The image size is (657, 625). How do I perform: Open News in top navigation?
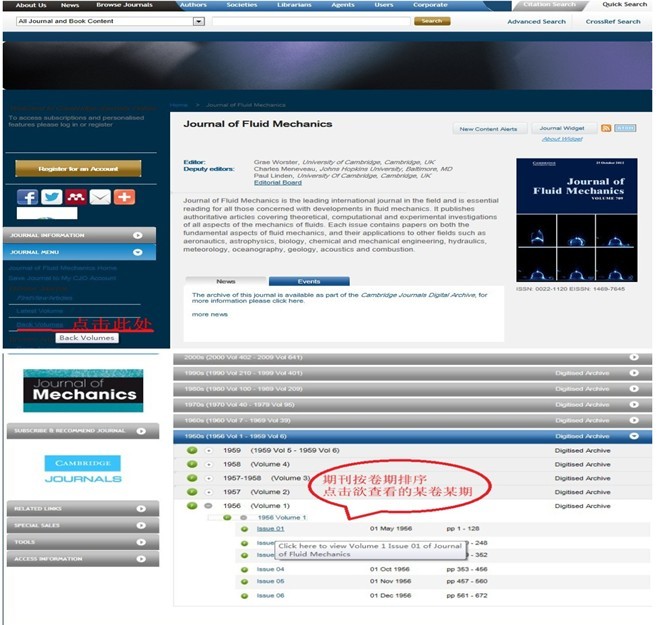pyautogui.click(x=70, y=5)
